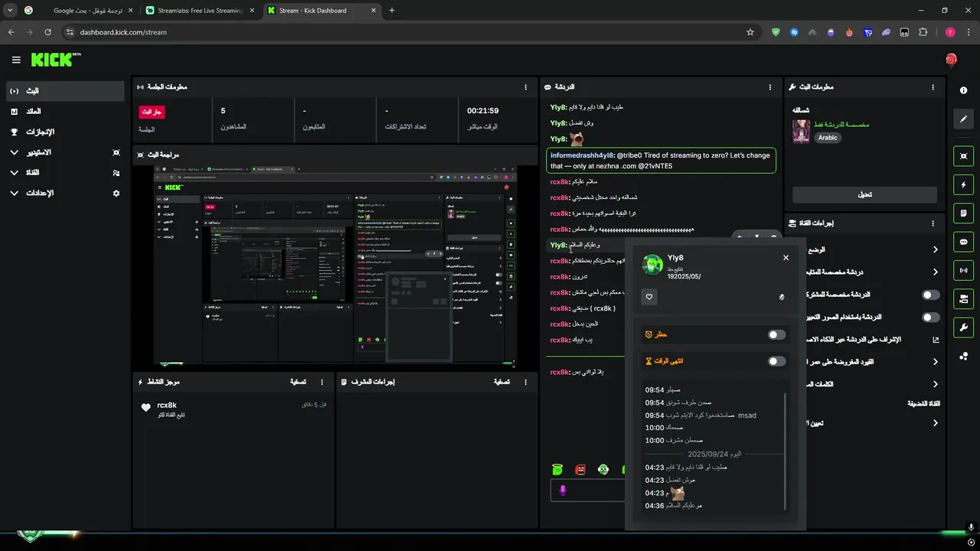Click the chat message input field
This screenshot has width=980, height=551.
click(588, 491)
